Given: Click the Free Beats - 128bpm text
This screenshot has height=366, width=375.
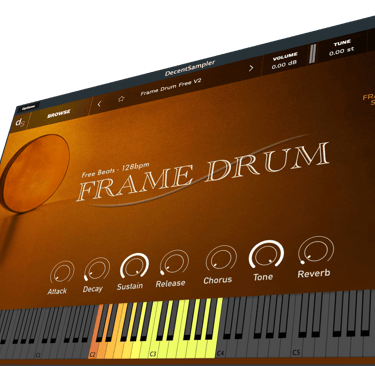Looking at the screenshot, I should tap(115, 170).
